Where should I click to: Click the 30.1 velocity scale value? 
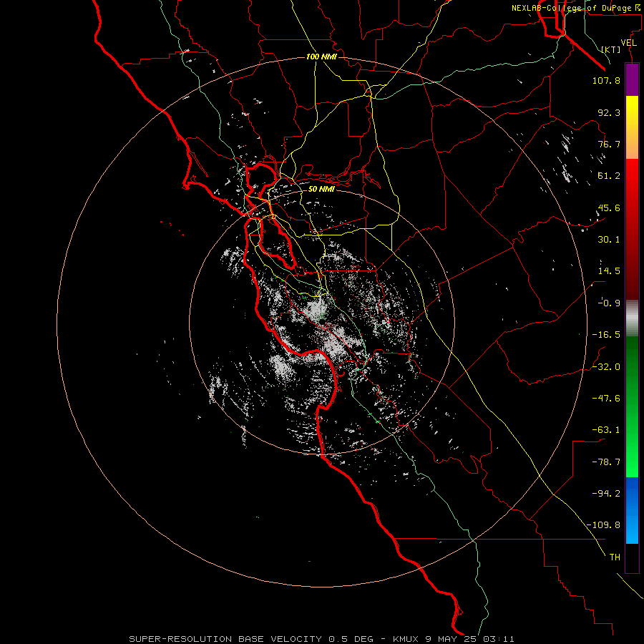(609, 240)
